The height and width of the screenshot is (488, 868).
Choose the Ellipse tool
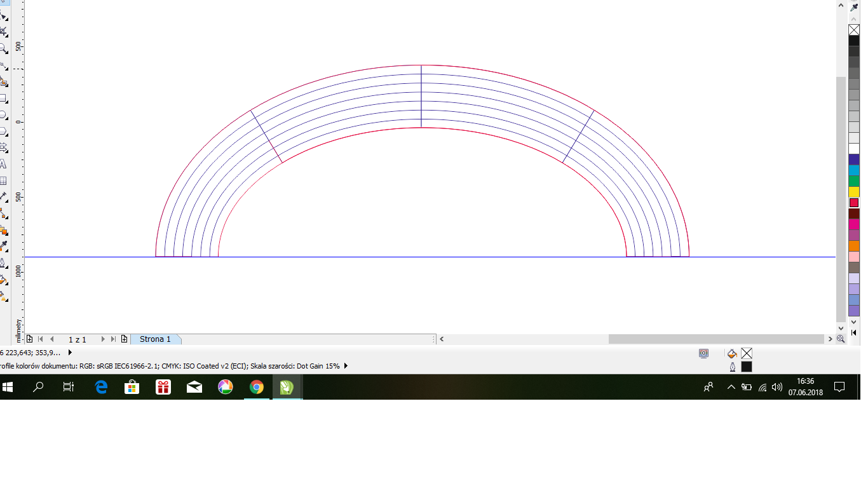3,115
